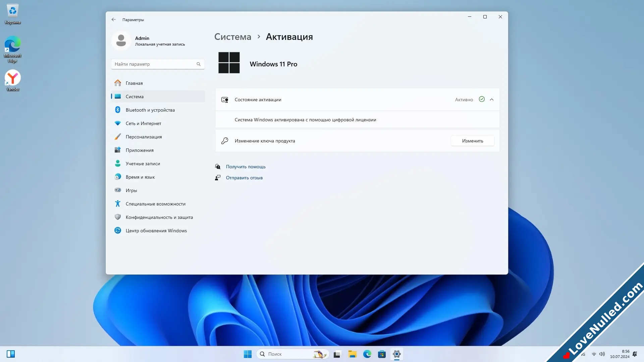Open the Yandex desktop shortcut

[13, 80]
